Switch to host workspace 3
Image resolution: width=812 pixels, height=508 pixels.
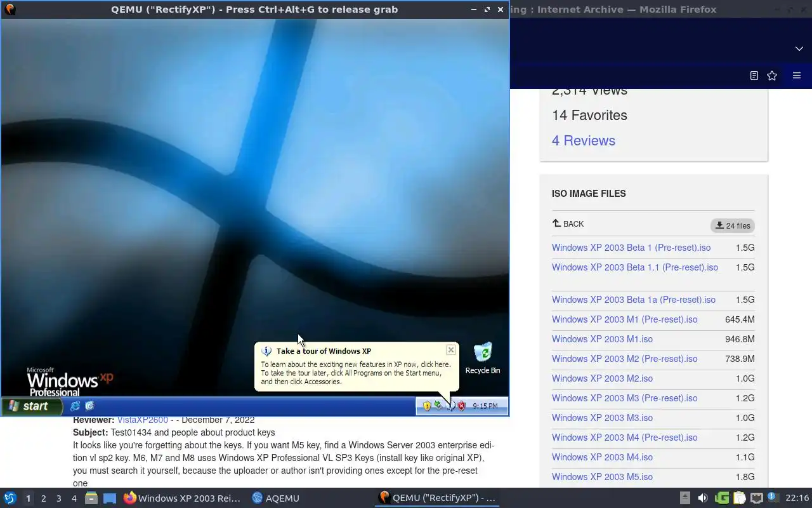pyautogui.click(x=58, y=498)
